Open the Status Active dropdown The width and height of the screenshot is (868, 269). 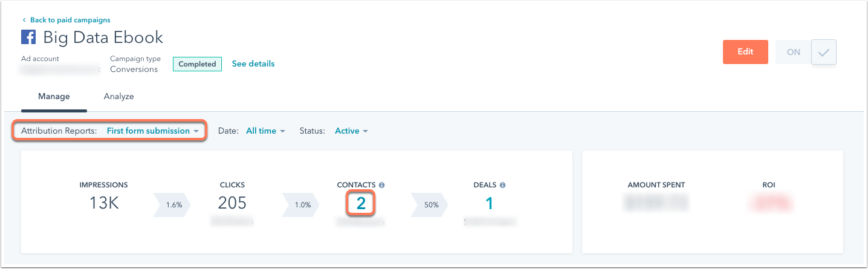[351, 131]
